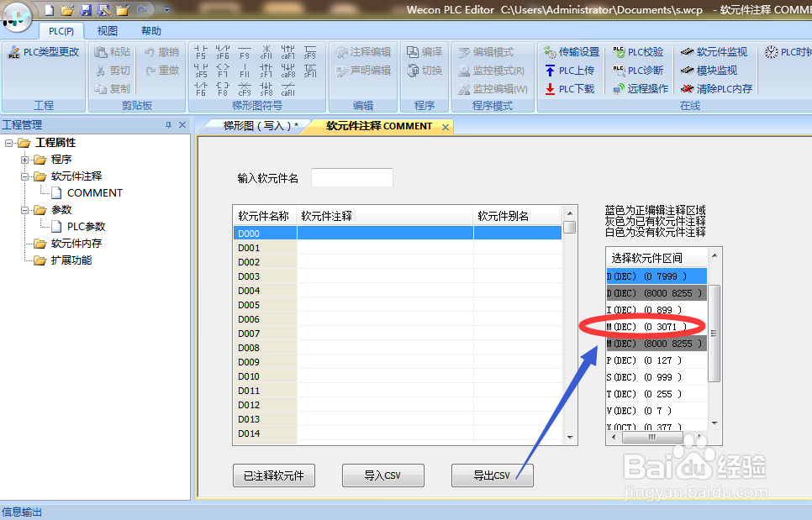Select 软元件内存 folder in tree
This screenshot has height=520, width=812.
click(68, 244)
